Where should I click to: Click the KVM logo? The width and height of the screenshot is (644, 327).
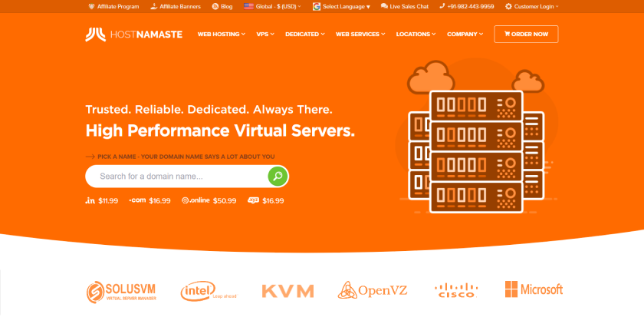pos(288,291)
